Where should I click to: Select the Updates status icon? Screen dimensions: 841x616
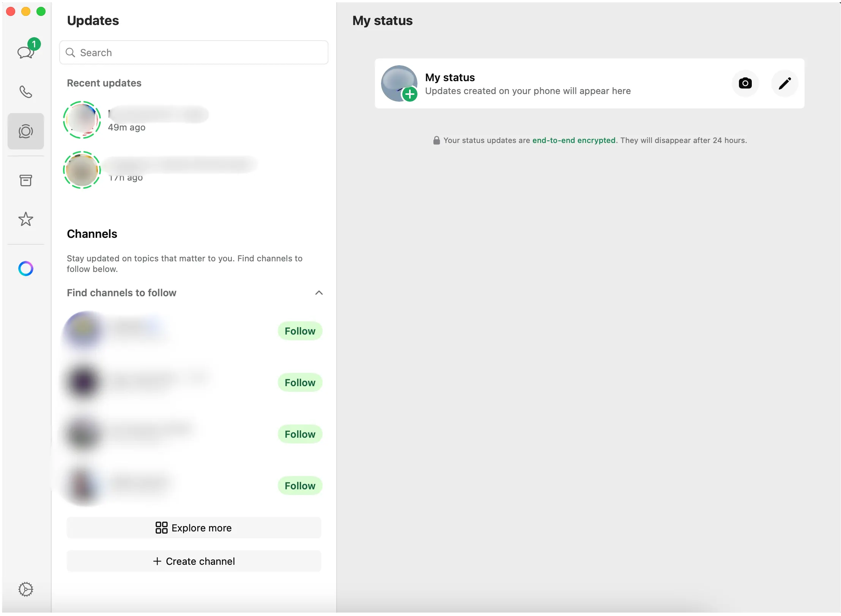pos(25,132)
